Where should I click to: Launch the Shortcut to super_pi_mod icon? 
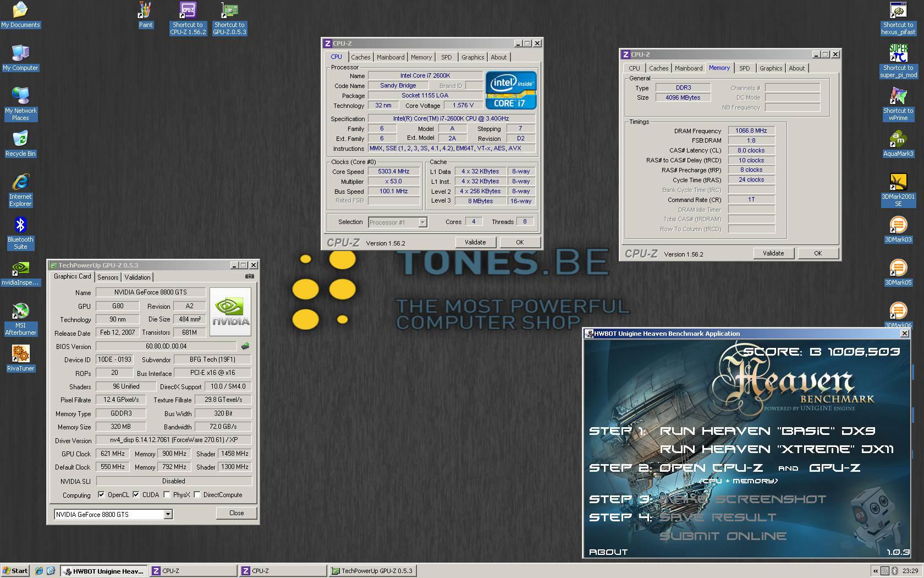[x=898, y=61]
